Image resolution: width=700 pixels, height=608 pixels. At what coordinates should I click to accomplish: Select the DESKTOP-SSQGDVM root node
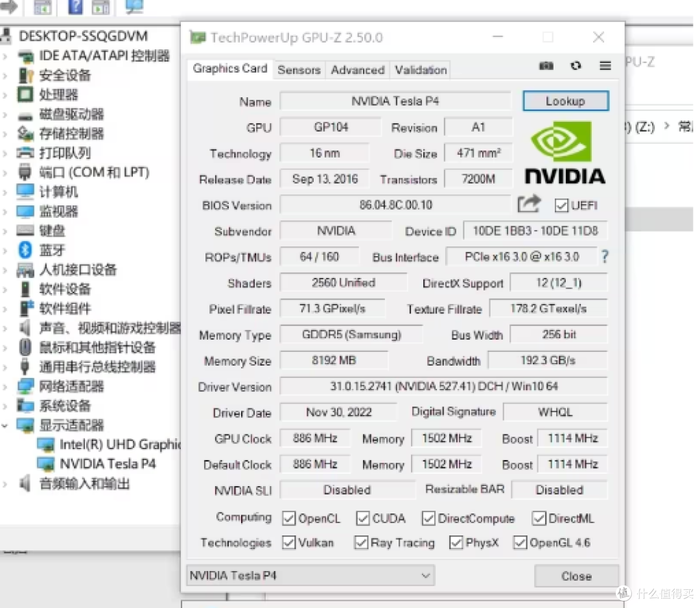[x=82, y=36]
